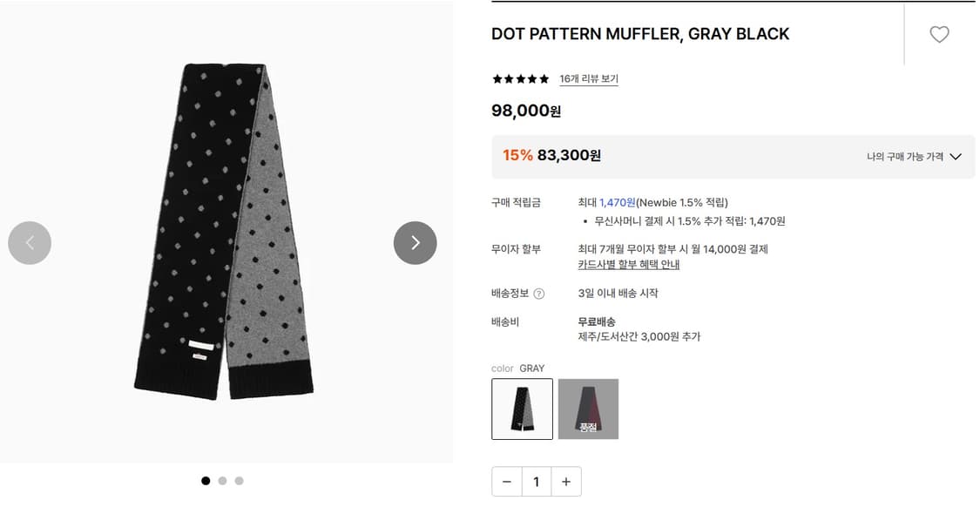Select the GRAY dot pattern color swatch
Image resolution: width=980 pixels, height=514 pixels.
coord(522,408)
